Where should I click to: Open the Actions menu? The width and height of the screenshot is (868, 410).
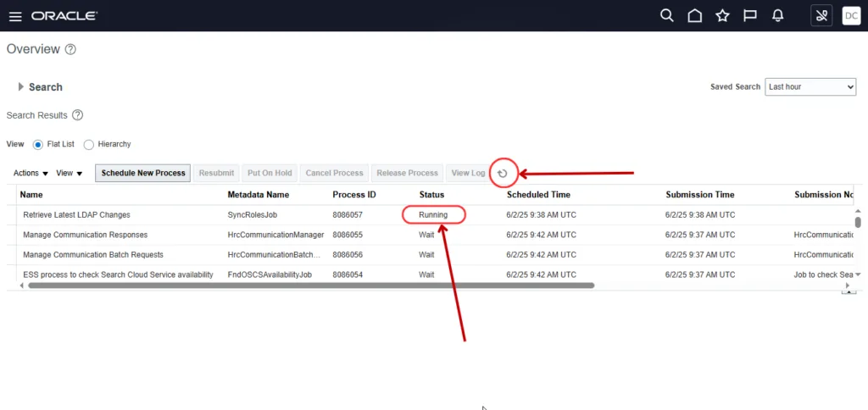tap(31, 174)
